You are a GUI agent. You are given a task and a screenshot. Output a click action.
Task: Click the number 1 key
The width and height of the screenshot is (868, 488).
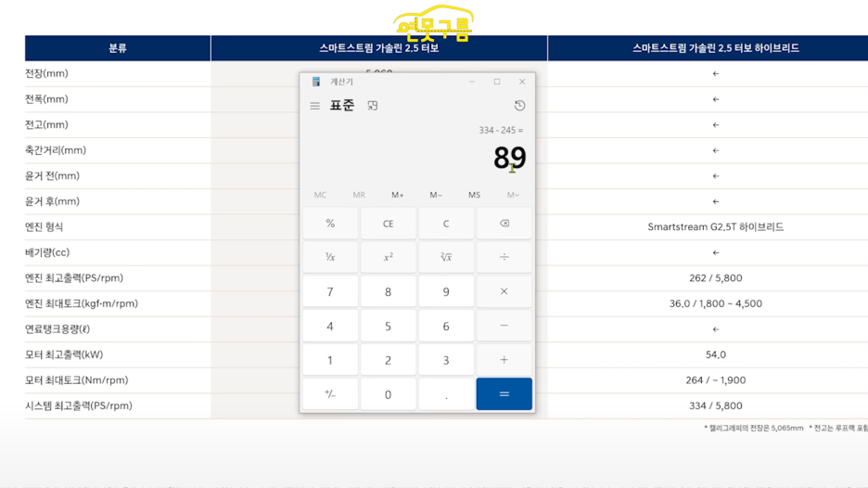point(330,360)
